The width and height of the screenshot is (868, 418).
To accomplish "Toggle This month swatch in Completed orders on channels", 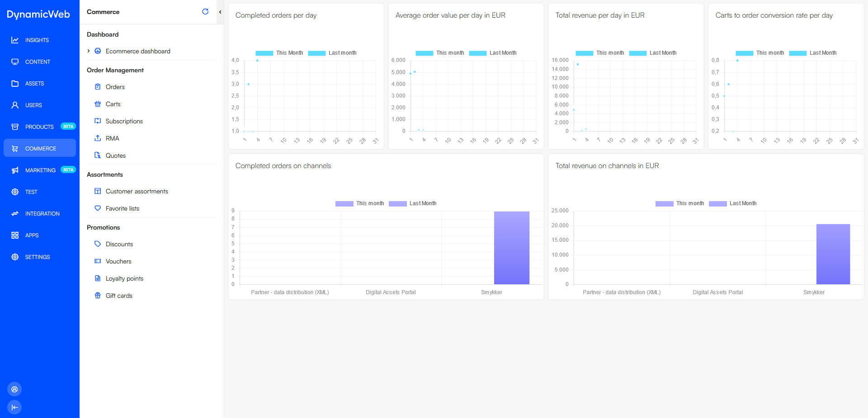I will (344, 204).
